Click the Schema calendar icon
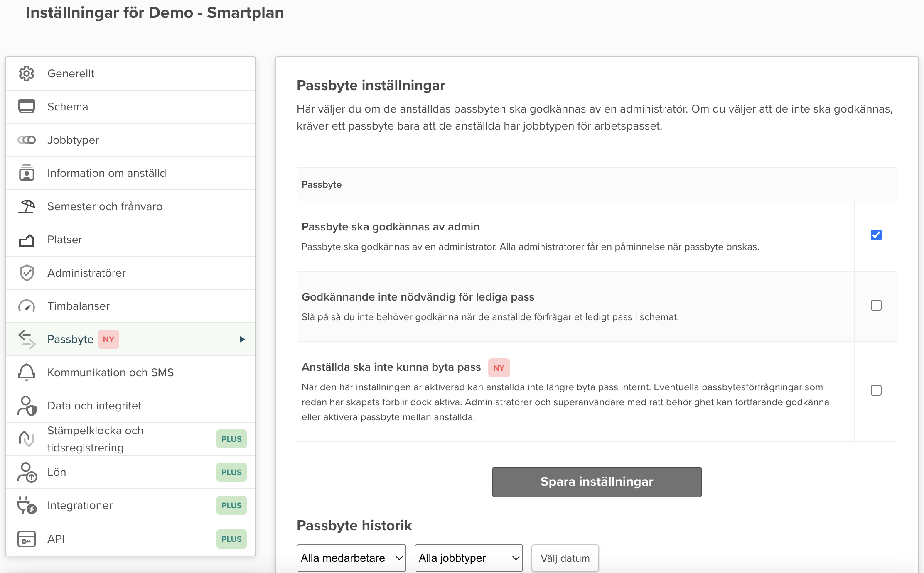Image resolution: width=924 pixels, height=573 pixels. [x=27, y=106]
